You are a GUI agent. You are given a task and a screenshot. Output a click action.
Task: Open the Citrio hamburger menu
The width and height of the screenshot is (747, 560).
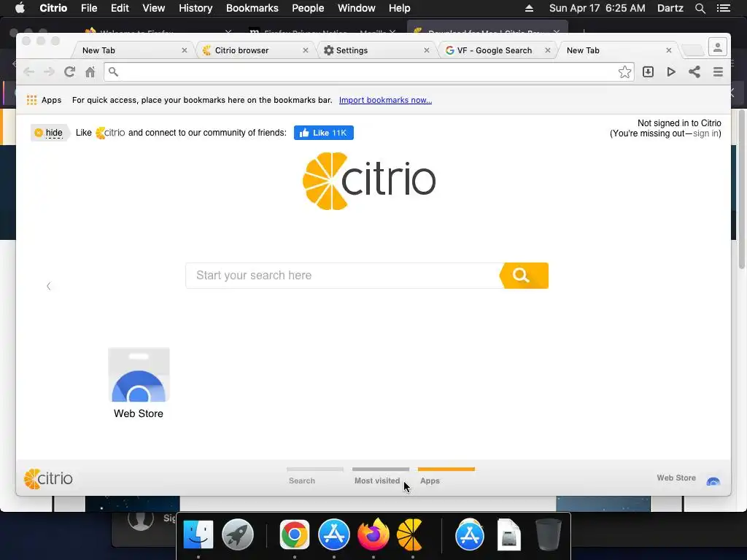718,72
